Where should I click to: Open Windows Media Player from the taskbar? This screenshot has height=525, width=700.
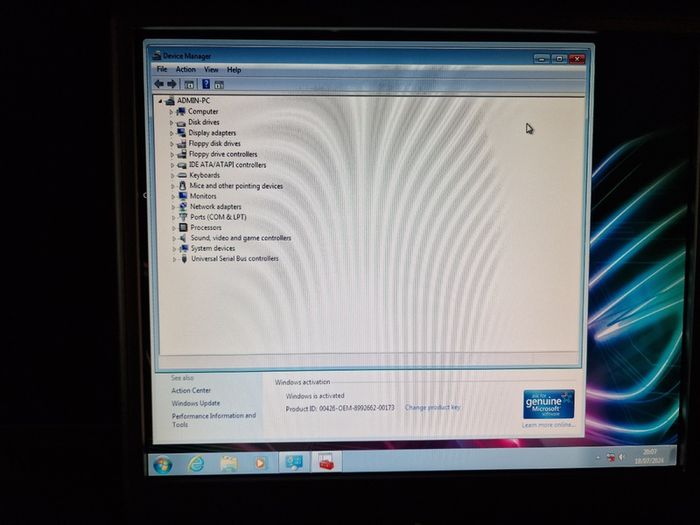pyautogui.click(x=259, y=463)
